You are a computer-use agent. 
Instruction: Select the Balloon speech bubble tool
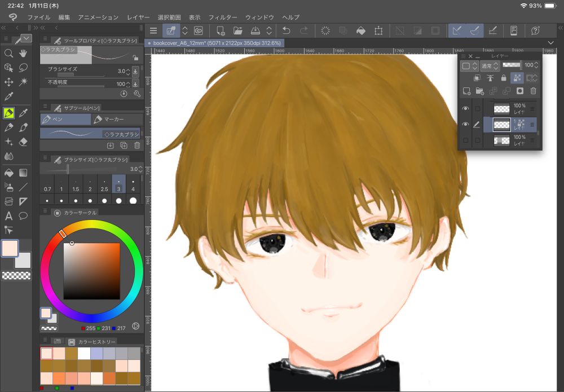23,216
